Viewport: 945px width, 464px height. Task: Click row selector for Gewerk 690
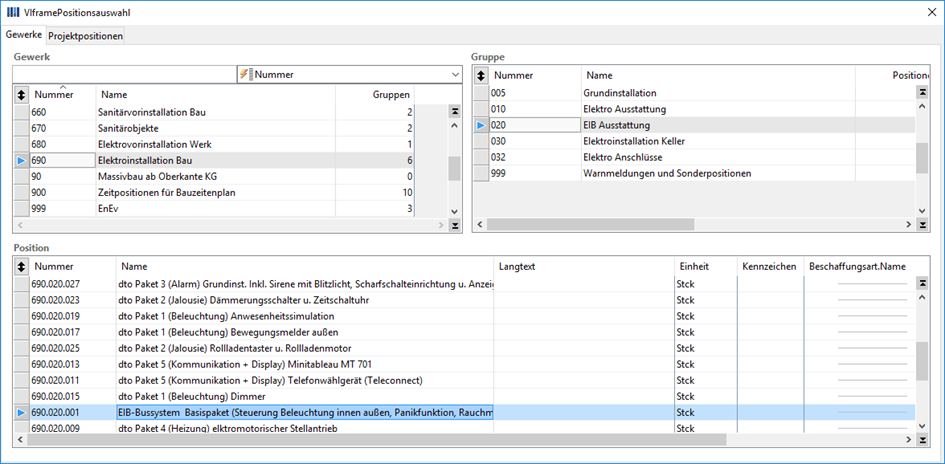(x=21, y=161)
